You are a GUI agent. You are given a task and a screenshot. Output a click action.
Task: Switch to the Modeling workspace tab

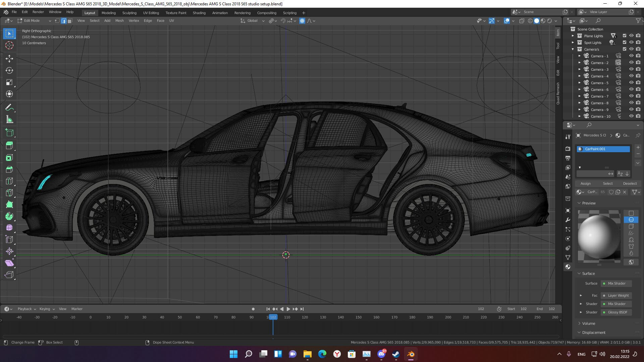[x=109, y=13]
